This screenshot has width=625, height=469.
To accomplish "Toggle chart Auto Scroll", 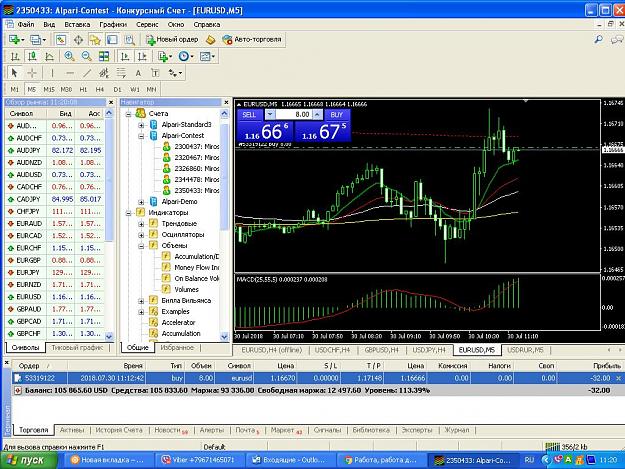I will [125, 56].
